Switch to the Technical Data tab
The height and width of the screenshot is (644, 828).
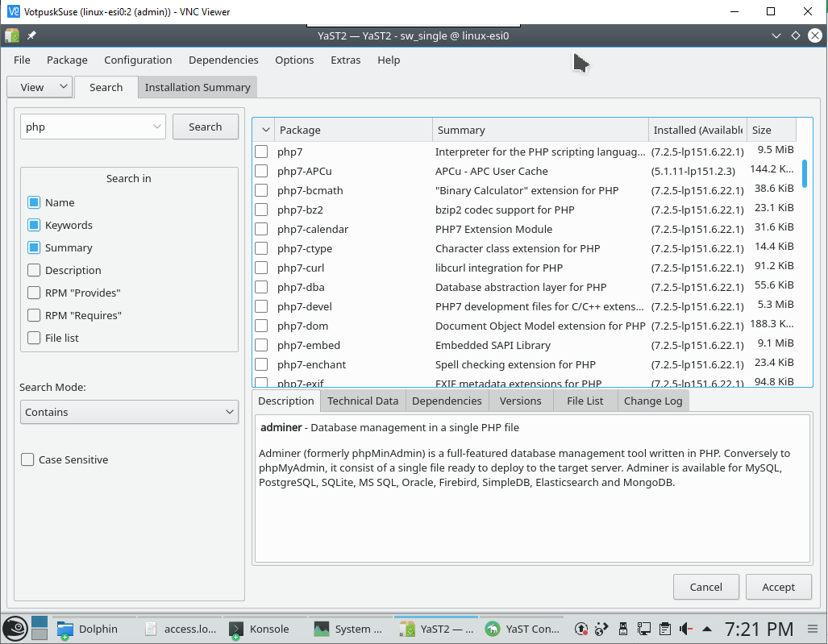(x=363, y=401)
